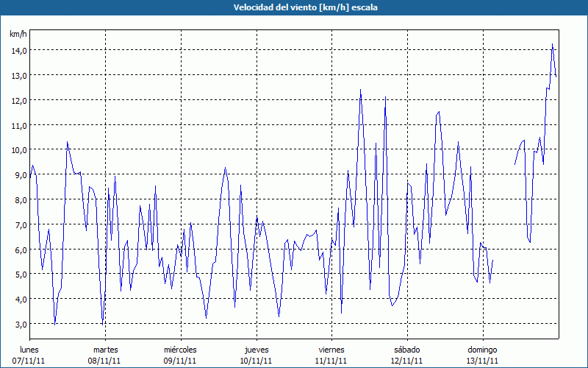
Task: Select the 12,0 y-axis label
Action: tap(18, 100)
